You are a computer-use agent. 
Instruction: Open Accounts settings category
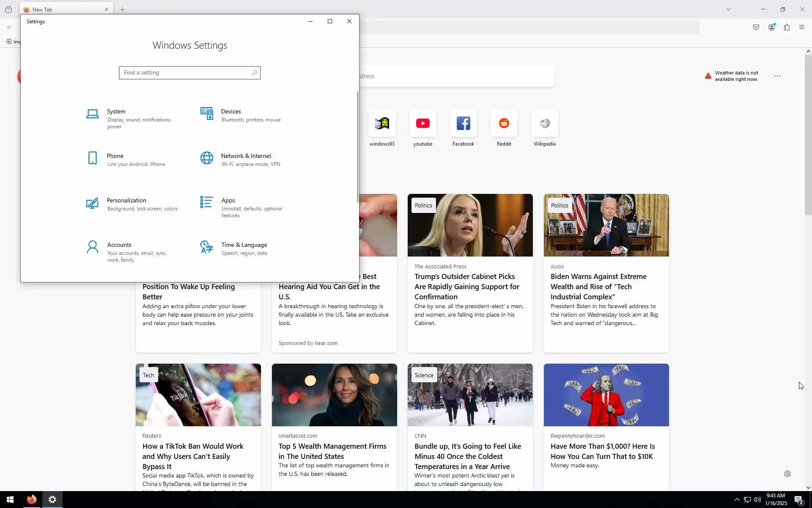point(119,245)
